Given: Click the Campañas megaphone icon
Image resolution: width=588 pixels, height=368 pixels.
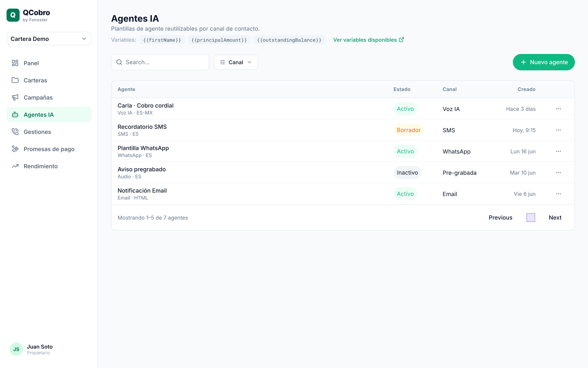Looking at the screenshot, I should 15,97.
